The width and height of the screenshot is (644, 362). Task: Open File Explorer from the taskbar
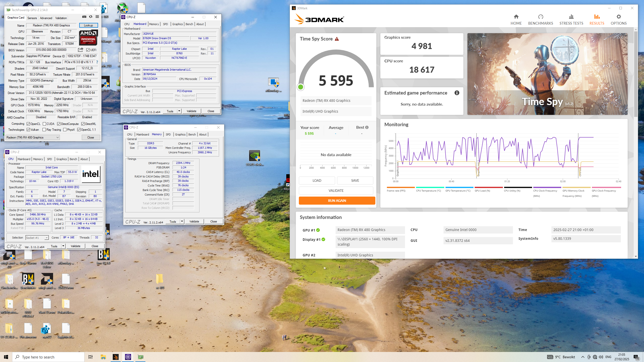pyautogui.click(x=103, y=357)
